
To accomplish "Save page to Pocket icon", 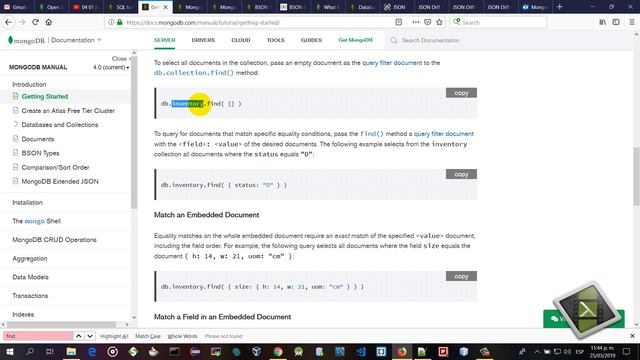I will pyautogui.click(x=427, y=22).
